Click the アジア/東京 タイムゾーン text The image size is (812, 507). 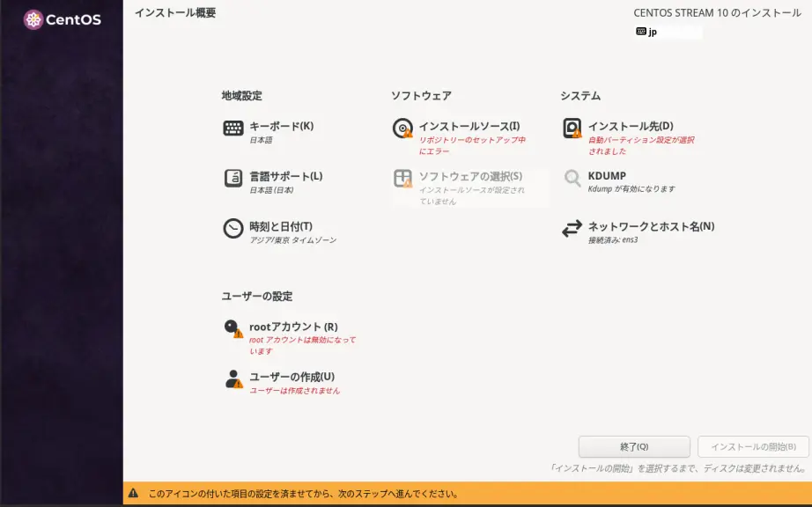pyautogui.click(x=293, y=240)
